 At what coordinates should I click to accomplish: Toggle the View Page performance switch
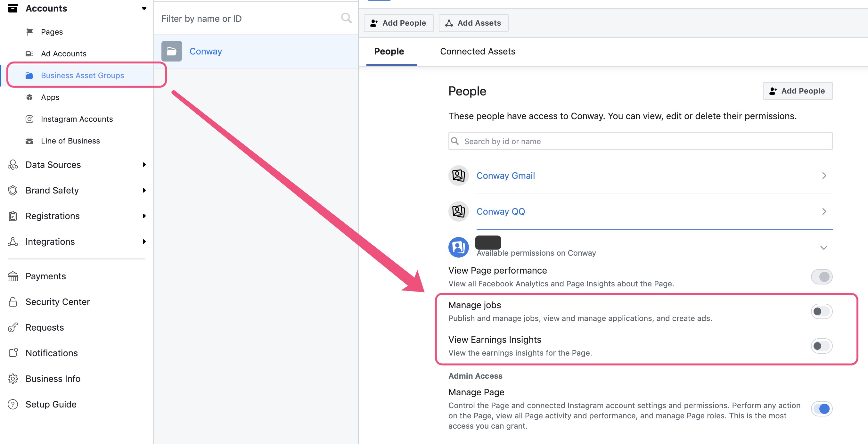(822, 276)
